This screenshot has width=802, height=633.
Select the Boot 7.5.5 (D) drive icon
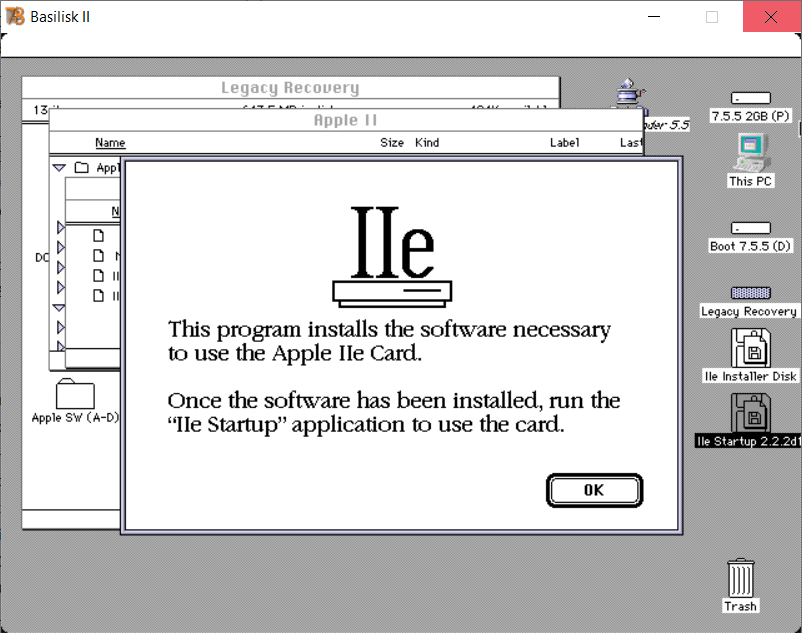[750, 228]
